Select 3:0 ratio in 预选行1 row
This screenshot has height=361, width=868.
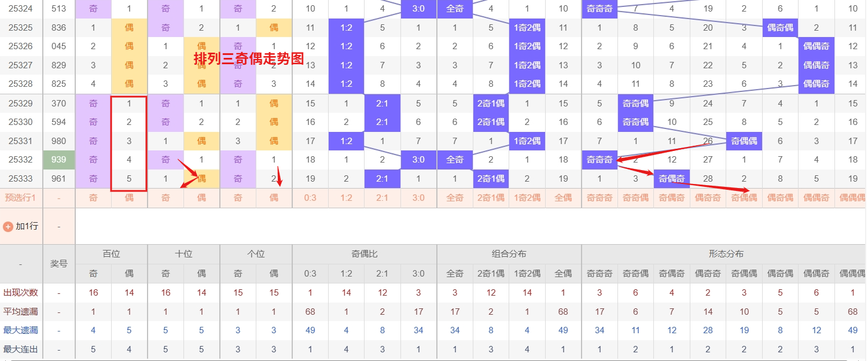click(x=418, y=198)
